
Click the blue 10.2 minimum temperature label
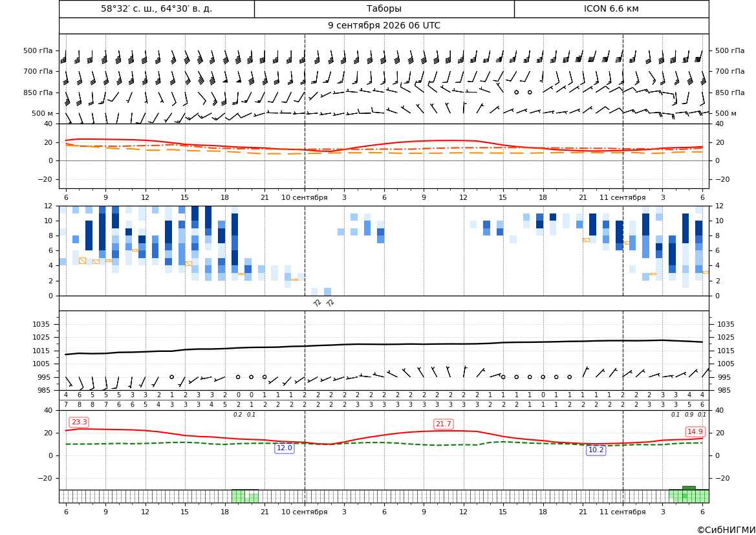[x=596, y=450]
